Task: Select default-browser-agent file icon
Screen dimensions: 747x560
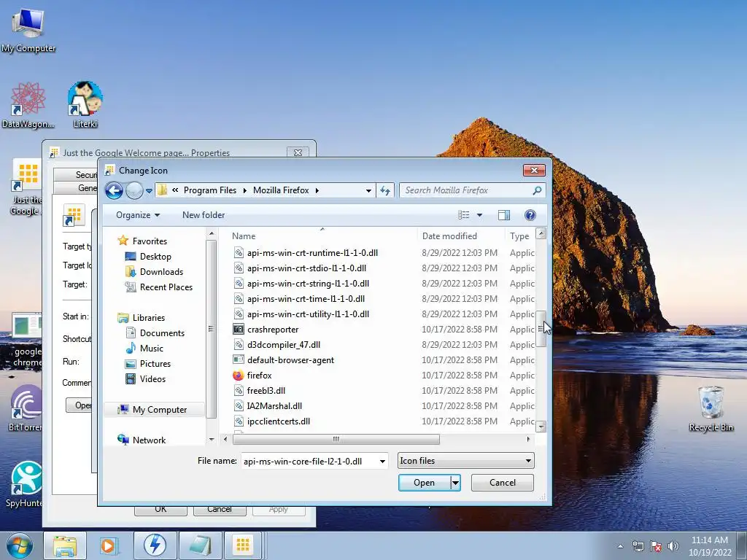Action: click(239, 360)
